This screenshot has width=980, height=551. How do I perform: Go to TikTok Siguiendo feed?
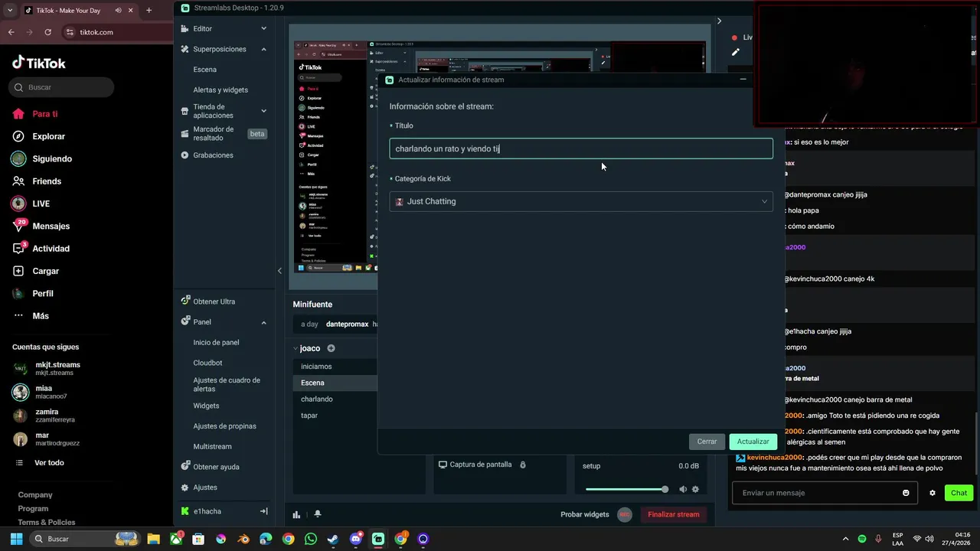coord(51,158)
